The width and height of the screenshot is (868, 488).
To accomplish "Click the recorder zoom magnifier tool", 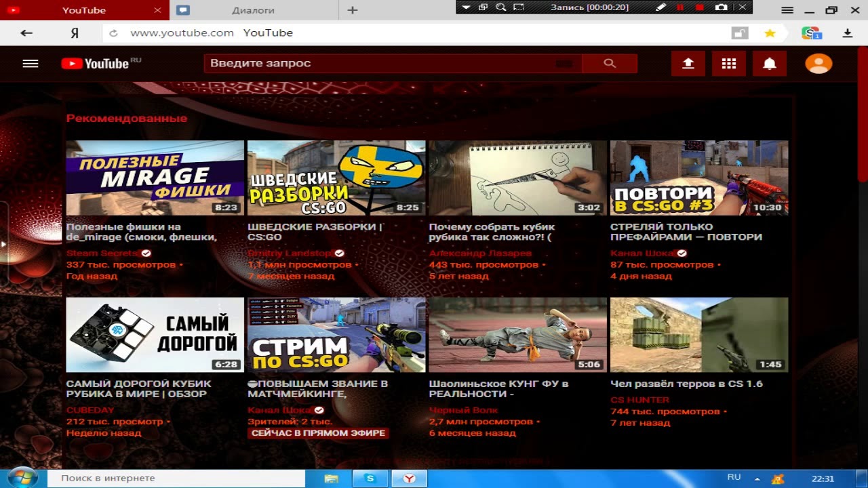I will (500, 7).
